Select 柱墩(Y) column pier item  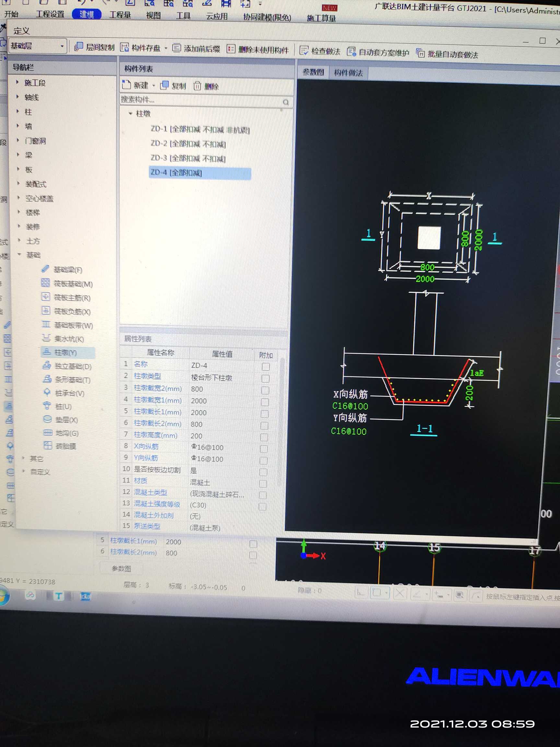click(x=67, y=352)
